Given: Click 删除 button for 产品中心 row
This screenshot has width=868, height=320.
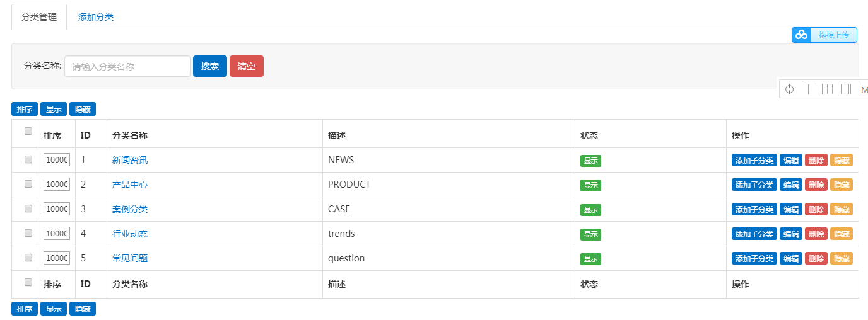Looking at the screenshot, I should tap(816, 185).
